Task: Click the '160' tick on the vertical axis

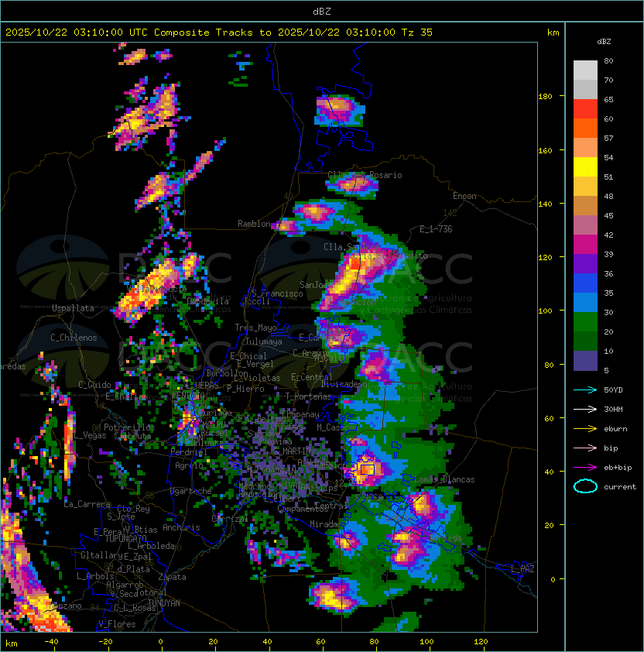Action: click(x=545, y=150)
